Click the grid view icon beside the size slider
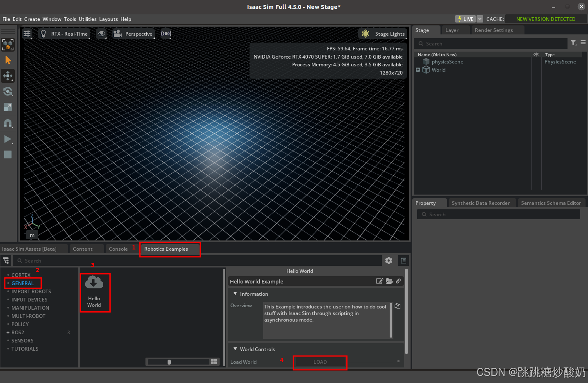Screen dimensions: 588x383 point(214,362)
